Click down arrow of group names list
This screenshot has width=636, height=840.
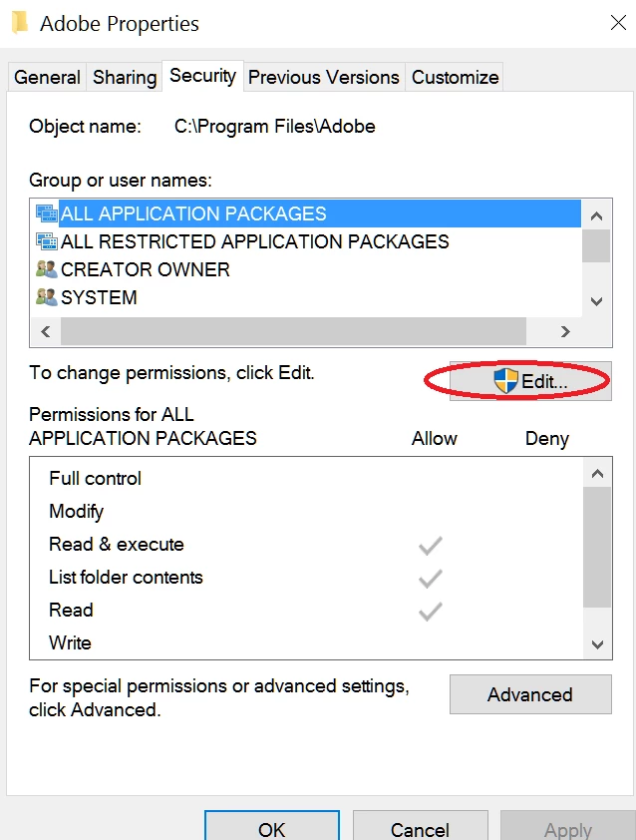coord(596,301)
